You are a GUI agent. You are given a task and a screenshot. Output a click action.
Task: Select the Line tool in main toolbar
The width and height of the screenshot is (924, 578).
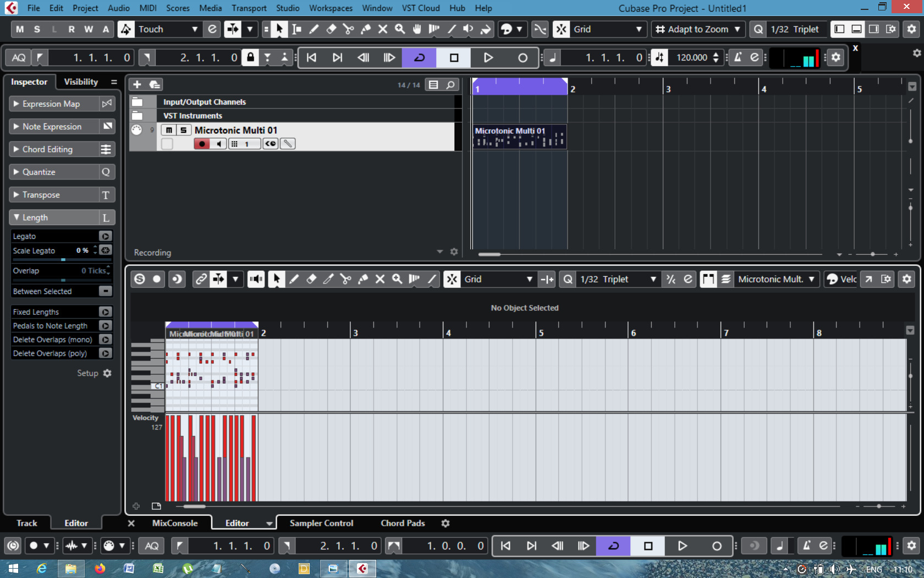pyautogui.click(x=452, y=29)
